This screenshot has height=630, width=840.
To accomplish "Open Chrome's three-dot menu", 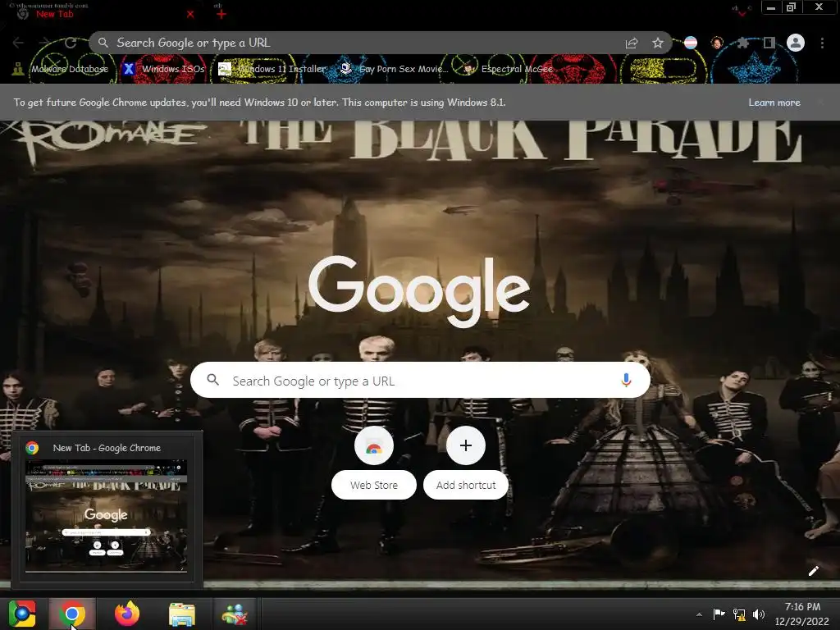I will tap(822, 43).
